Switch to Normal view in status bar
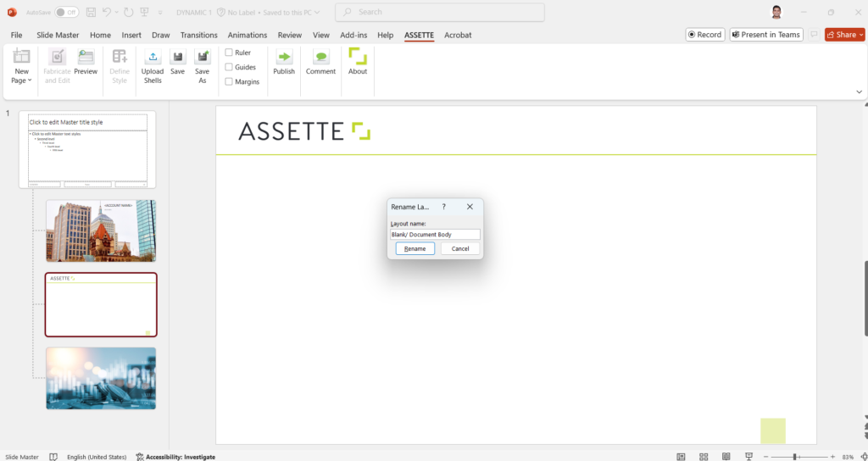Viewport: 868px width, 461px height. point(681,457)
